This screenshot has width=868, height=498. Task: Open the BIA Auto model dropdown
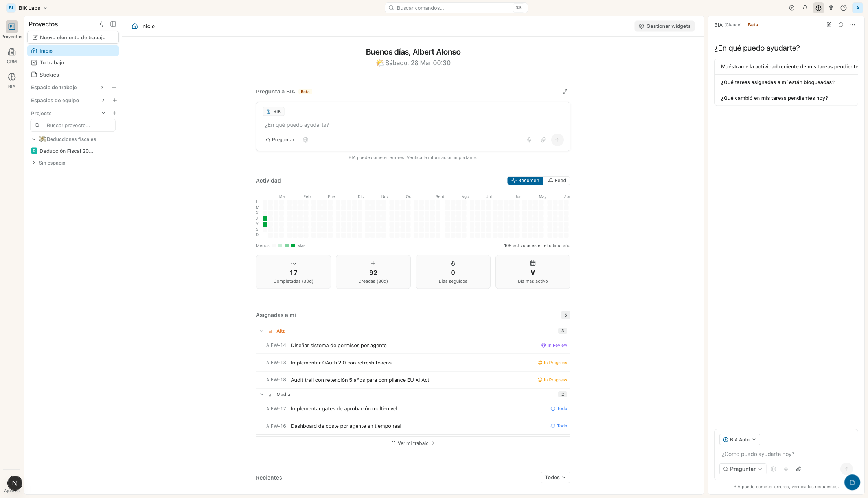coord(739,439)
